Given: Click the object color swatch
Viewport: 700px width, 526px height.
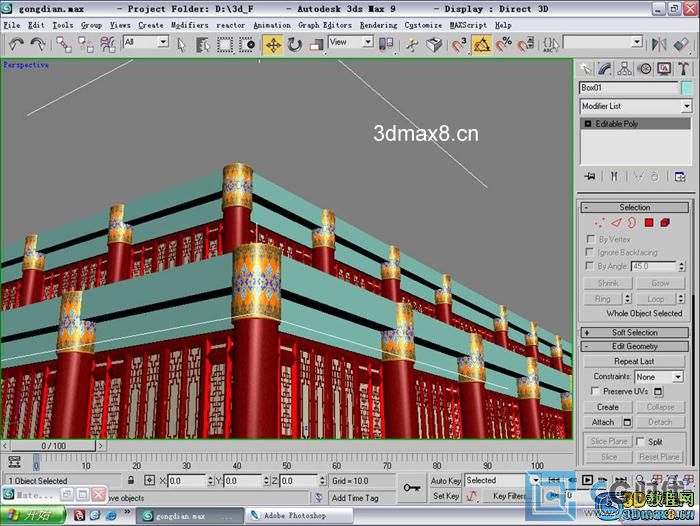Looking at the screenshot, I should pos(687,88).
